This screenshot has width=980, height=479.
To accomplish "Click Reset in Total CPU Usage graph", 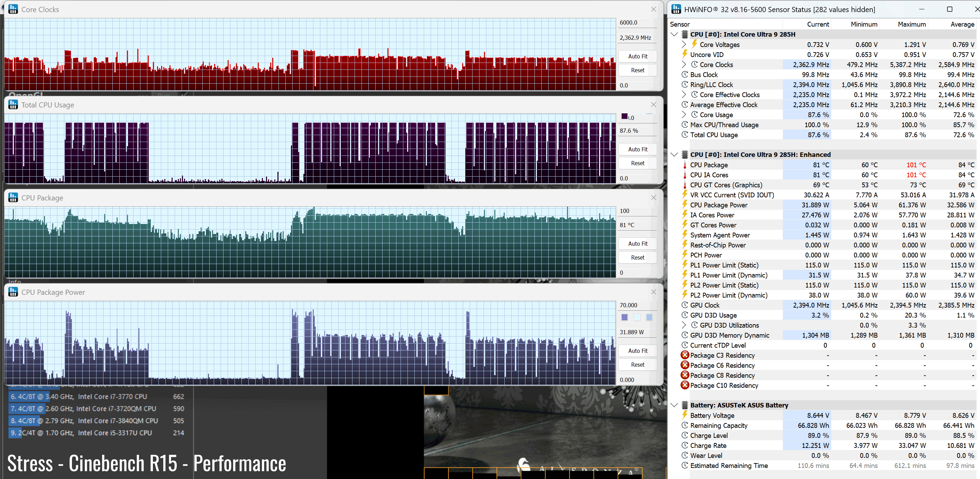I will click(x=638, y=163).
